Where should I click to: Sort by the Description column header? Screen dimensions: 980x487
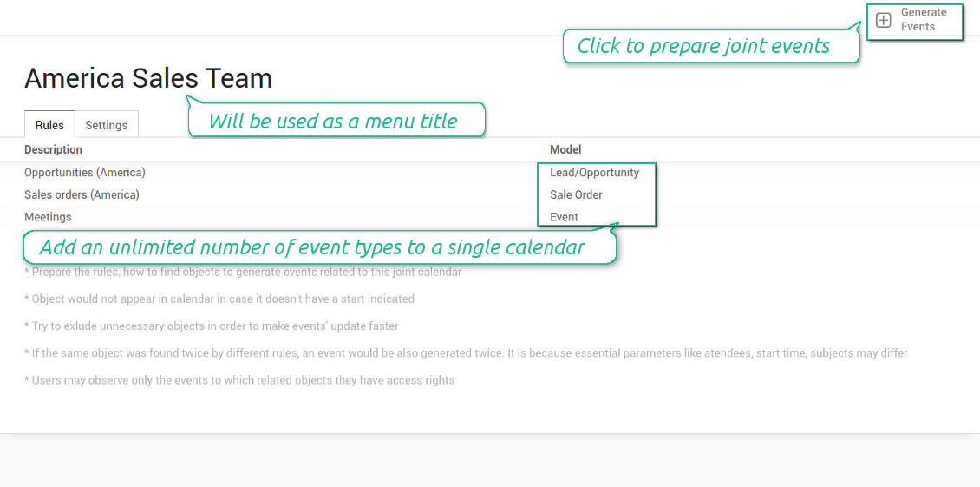pos(53,149)
